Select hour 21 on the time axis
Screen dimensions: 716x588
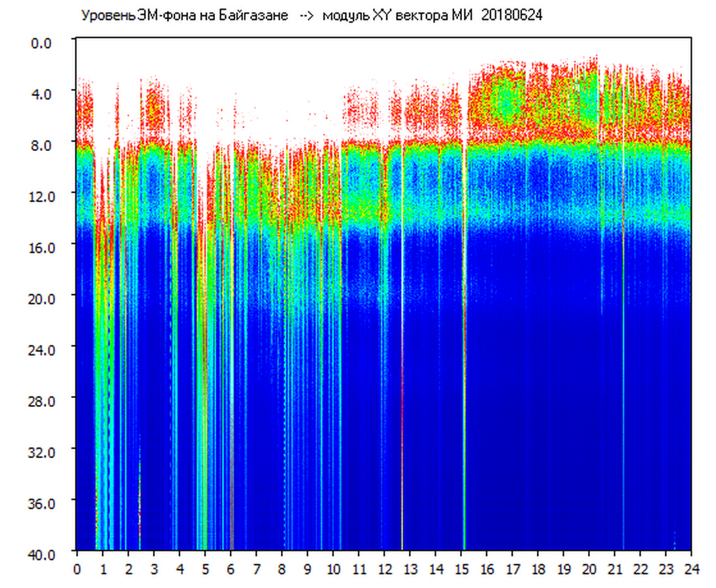click(615, 569)
